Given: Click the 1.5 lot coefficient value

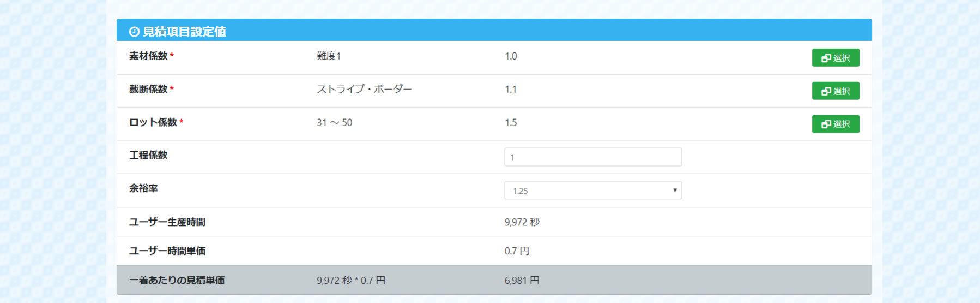Looking at the screenshot, I should coord(511,123).
